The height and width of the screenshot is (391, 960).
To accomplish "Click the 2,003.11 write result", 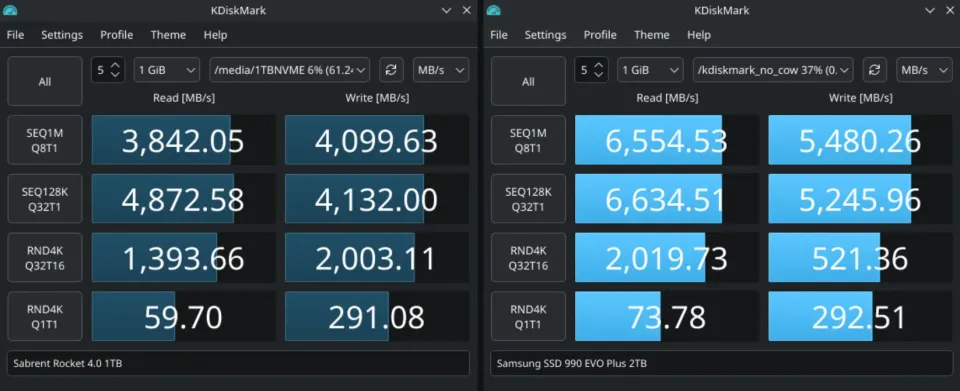I will point(377,258).
